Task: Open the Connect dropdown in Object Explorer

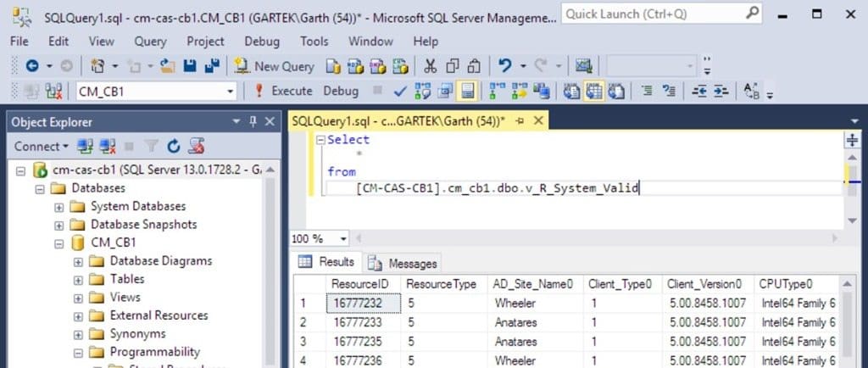Action: tap(42, 147)
